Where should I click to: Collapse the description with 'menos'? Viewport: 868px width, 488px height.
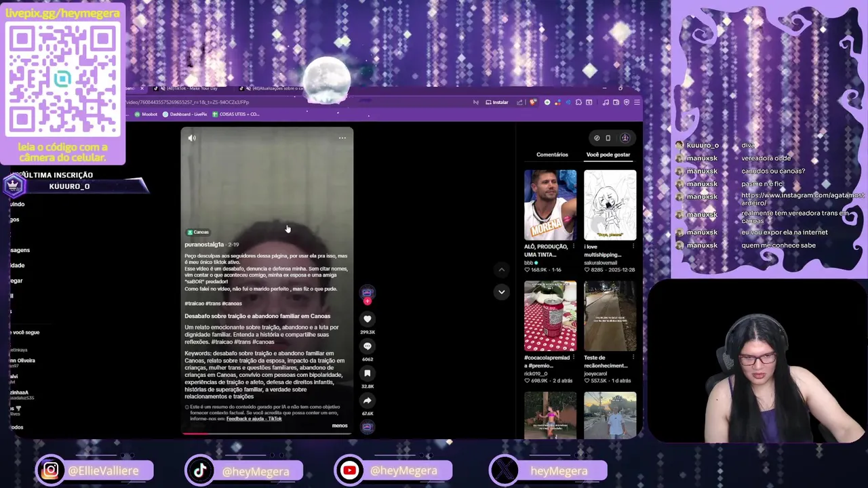coord(340,426)
